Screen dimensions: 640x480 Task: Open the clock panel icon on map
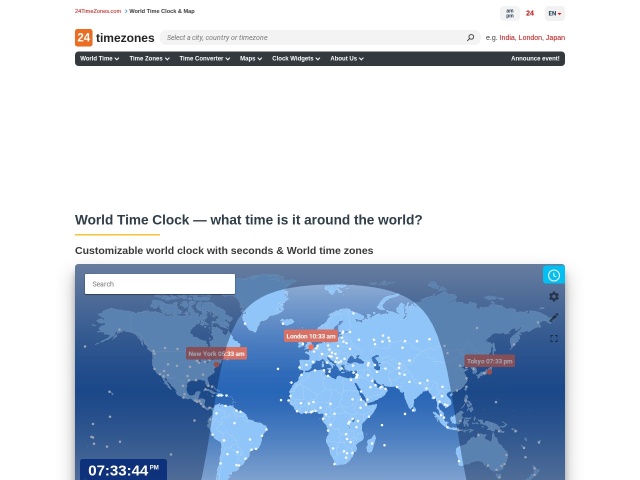[x=553, y=275]
